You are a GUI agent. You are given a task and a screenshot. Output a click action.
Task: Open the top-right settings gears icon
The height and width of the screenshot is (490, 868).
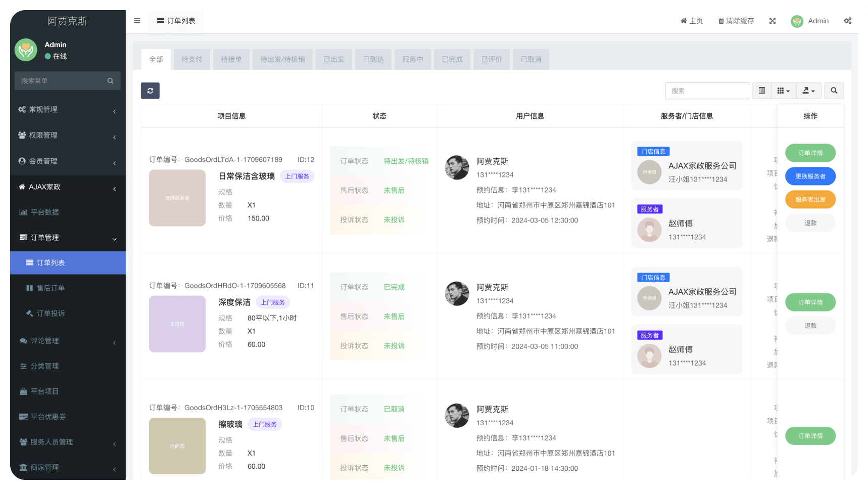click(x=847, y=21)
